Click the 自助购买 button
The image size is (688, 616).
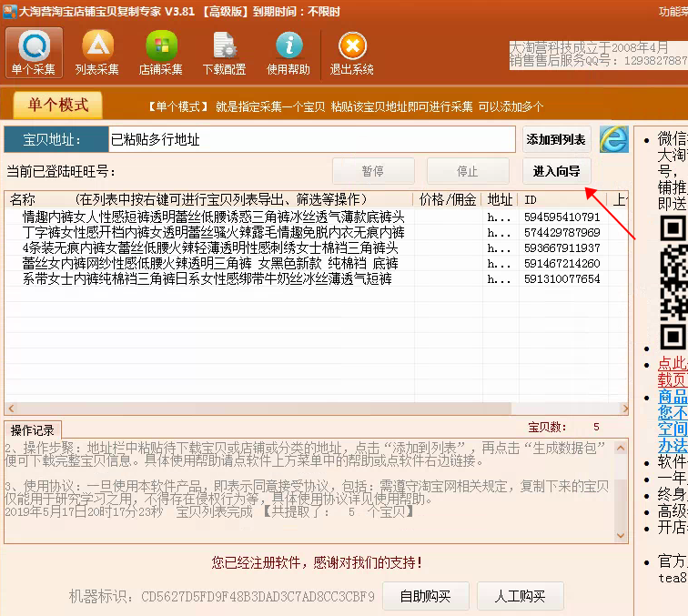click(426, 596)
